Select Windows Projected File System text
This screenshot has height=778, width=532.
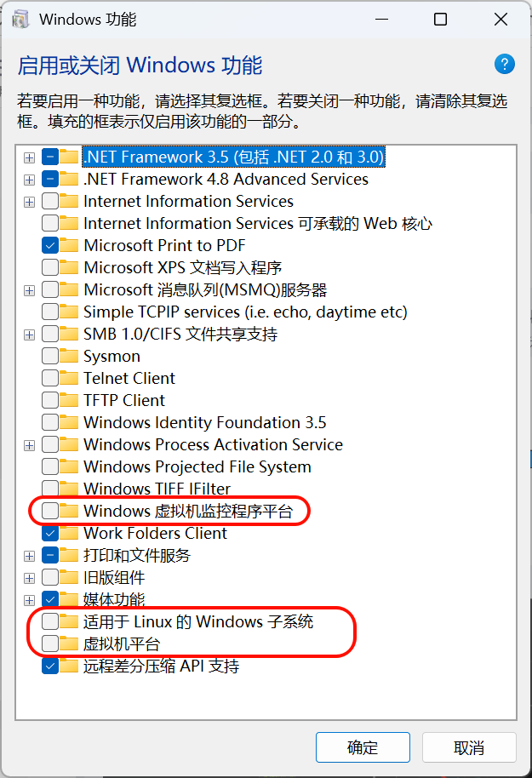tap(197, 466)
